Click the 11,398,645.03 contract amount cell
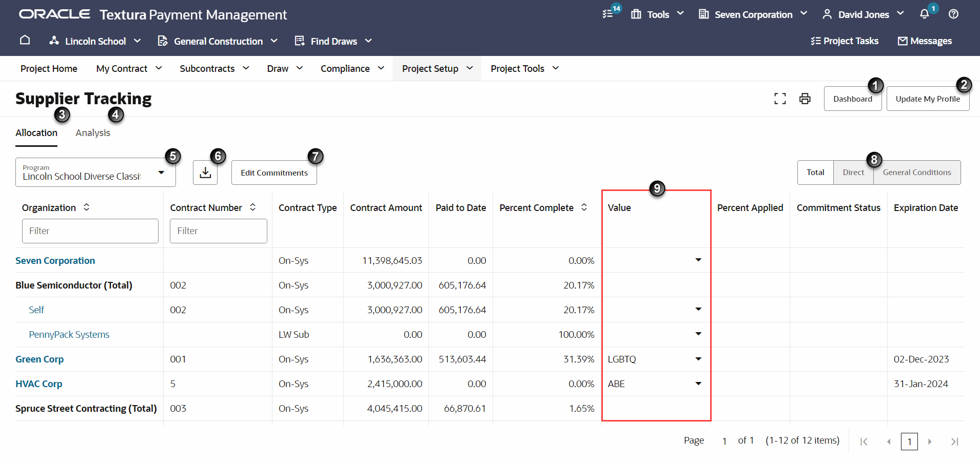 392,260
